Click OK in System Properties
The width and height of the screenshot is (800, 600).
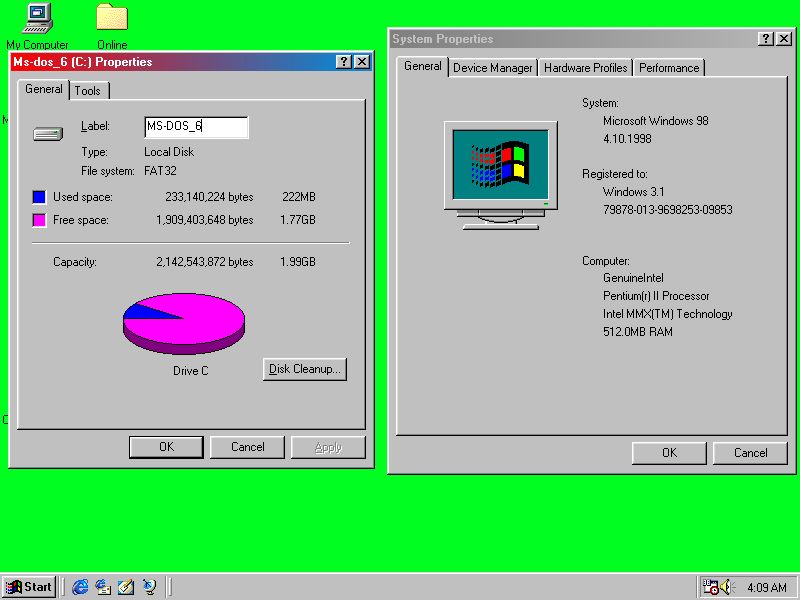pos(669,453)
